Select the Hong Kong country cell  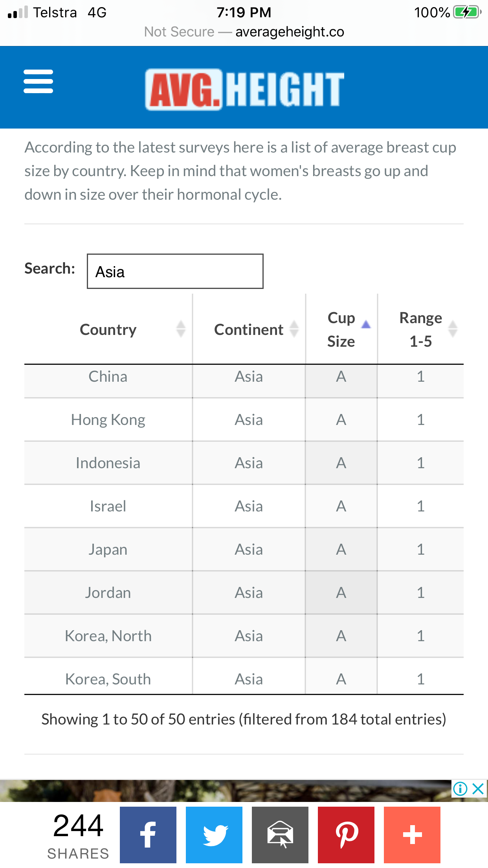point(108,420)
